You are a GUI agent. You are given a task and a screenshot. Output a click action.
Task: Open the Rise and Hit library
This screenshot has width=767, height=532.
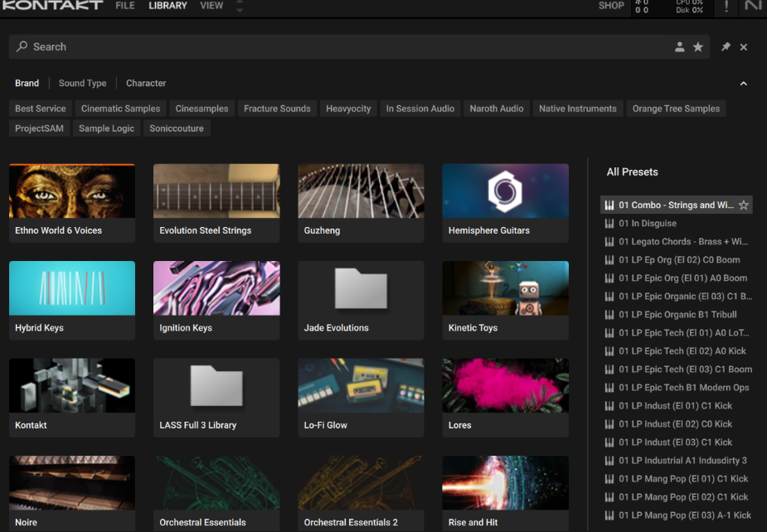click(x=505, y=494)
